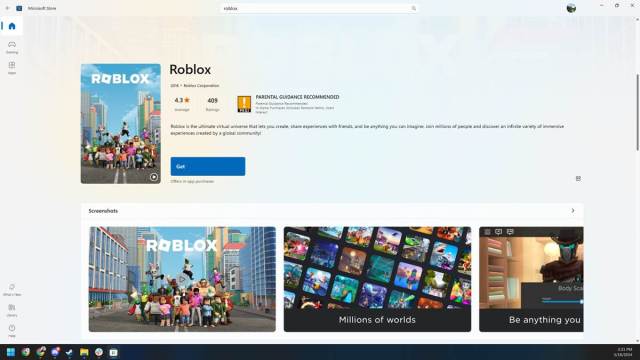Click the Microsoft Store taskbar icon
The width and height of the screenshot is (640, 360).
113,352
